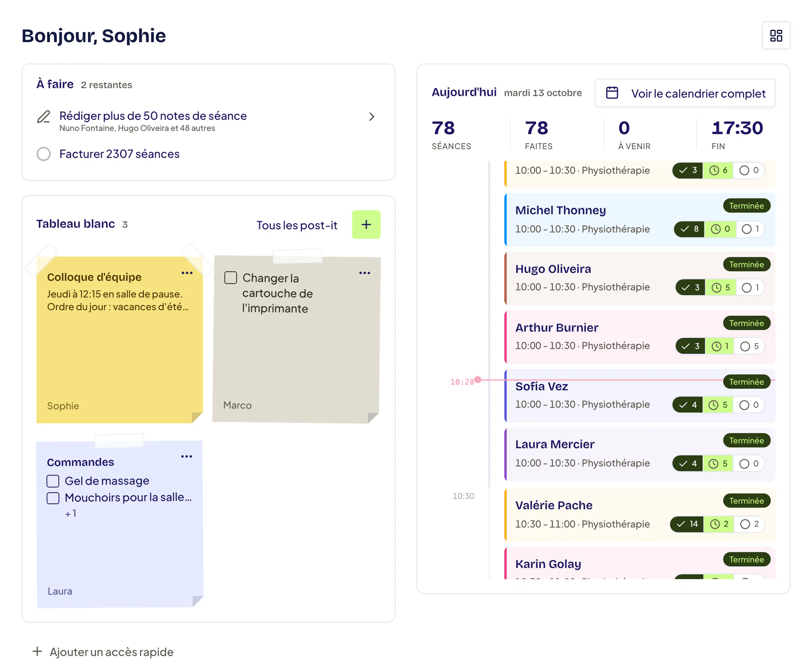Open the dashboard layout grid icon
This screenshot has width=812, height=664.
point(776,35)
